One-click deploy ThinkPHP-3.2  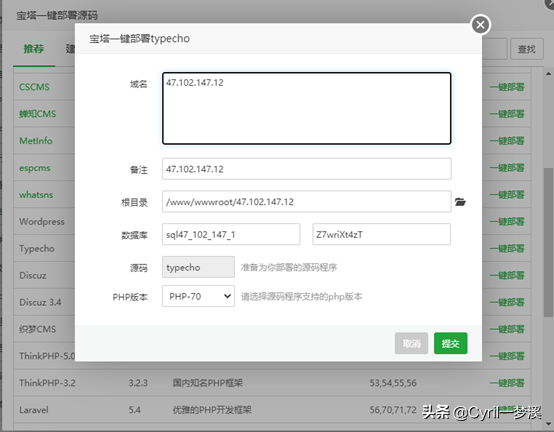point(507,383)
